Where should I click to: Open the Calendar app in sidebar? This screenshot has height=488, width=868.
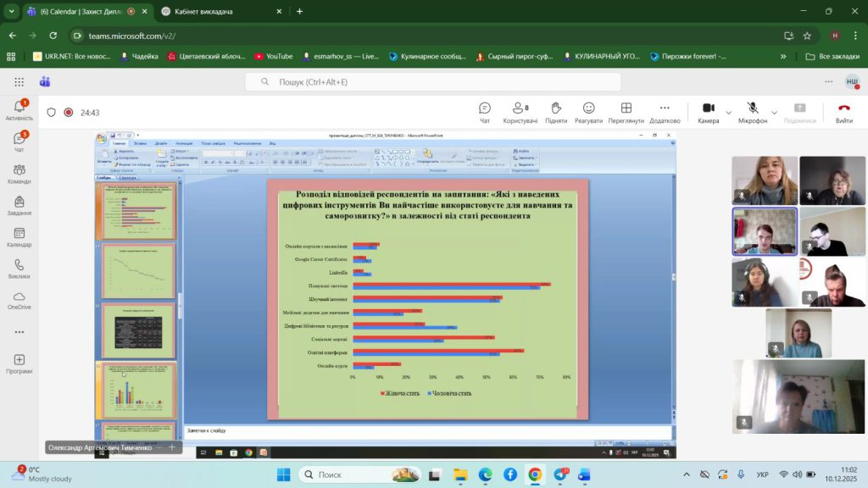coord(19,237)
